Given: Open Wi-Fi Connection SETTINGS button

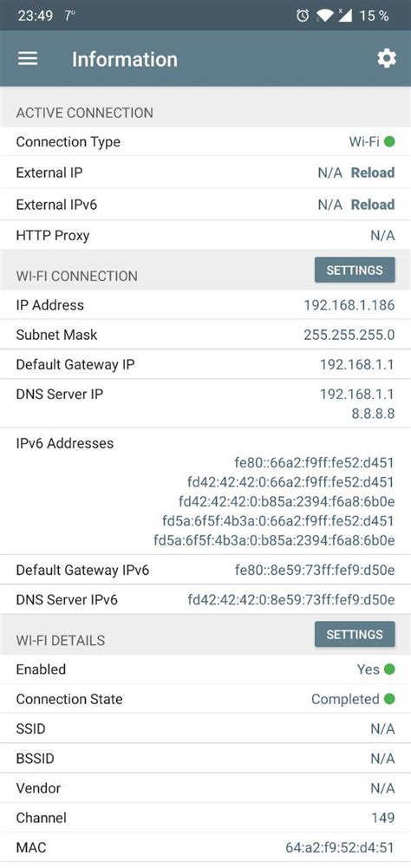Looking at the screenshot, I should (x=355, y=271).
